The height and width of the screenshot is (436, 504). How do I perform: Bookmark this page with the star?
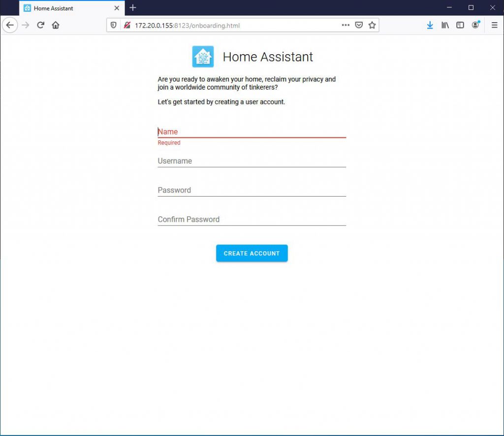click(372, 25)
